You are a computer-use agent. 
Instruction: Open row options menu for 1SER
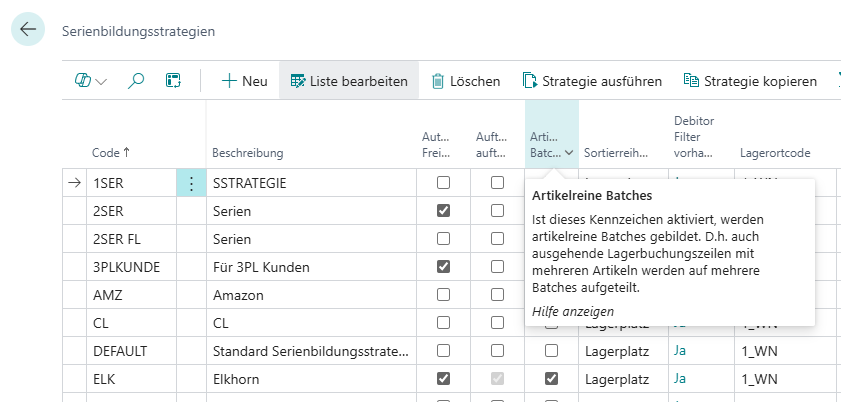click(x=191, y=183)
